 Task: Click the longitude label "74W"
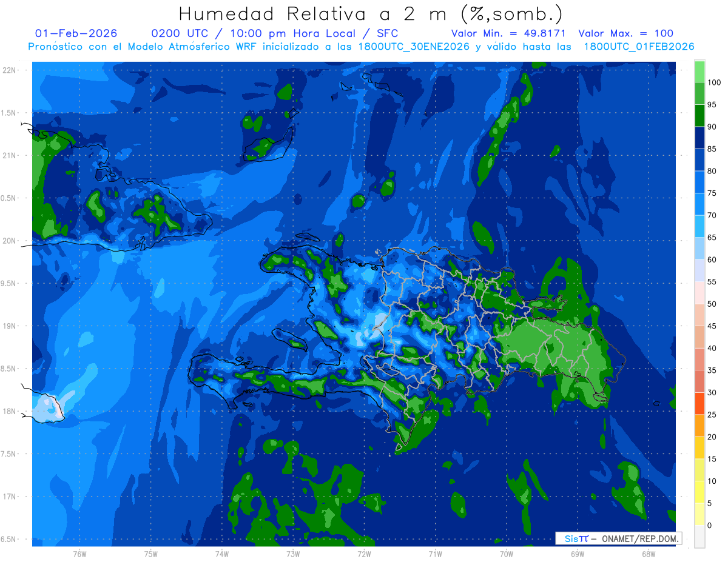click(221, 554)
